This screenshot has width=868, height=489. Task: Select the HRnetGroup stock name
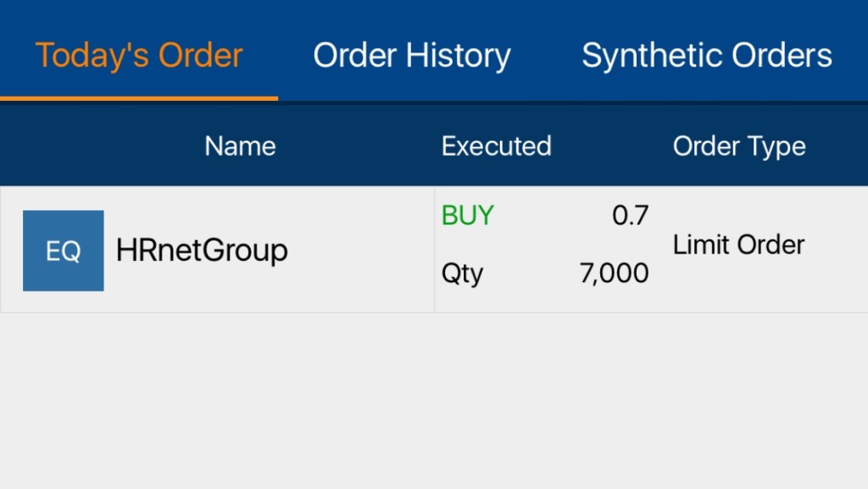(x=202, y=251)
